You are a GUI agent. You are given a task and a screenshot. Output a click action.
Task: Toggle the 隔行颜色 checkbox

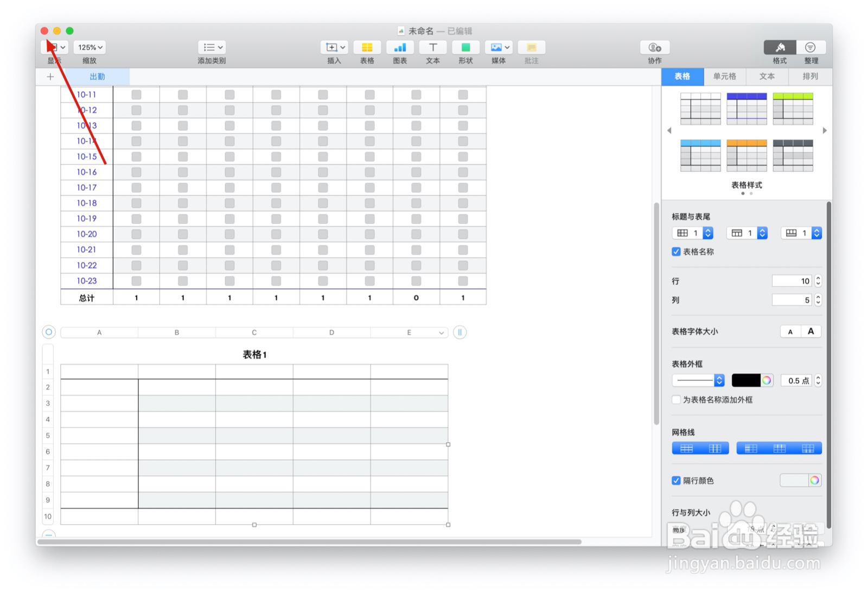click(676, 481)
